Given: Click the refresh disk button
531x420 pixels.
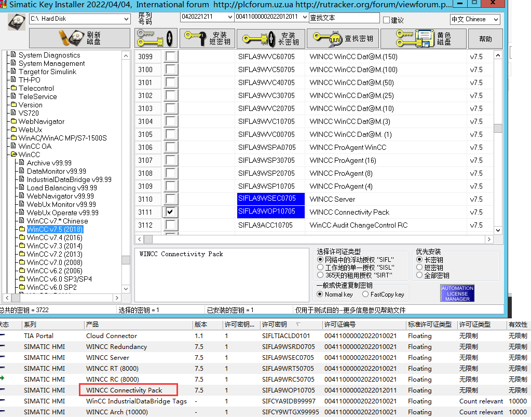Looking at the screenshot, I should click(79, 38).
